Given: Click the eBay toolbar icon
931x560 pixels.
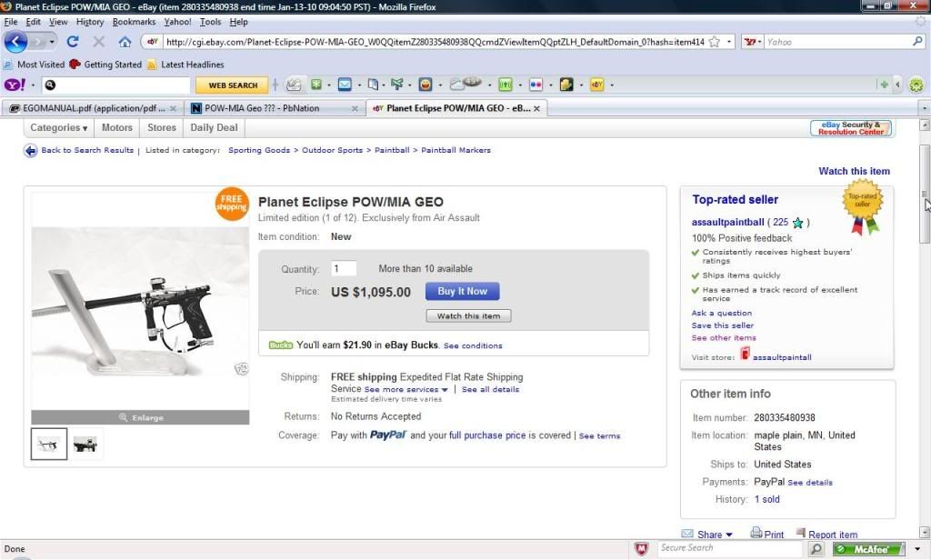Looking at the screenshot, I should click(x=596, y=85).
